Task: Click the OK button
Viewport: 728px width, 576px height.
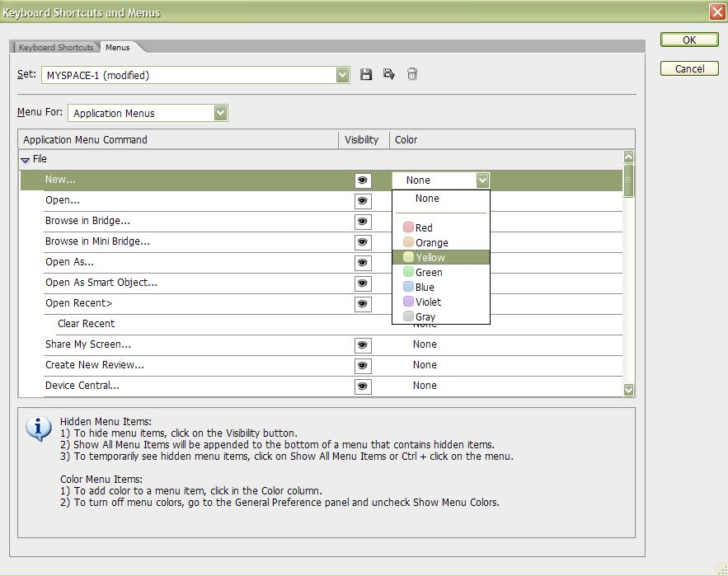Action: [689, 40]
